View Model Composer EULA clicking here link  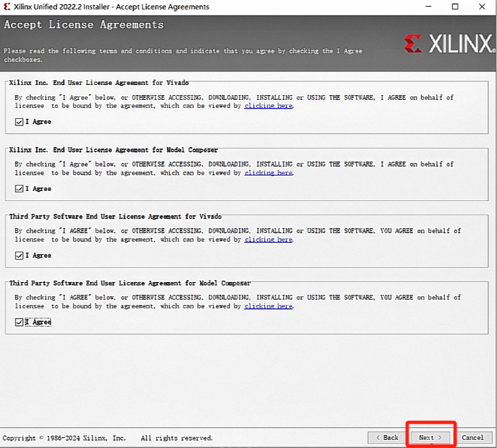(269, 173)
